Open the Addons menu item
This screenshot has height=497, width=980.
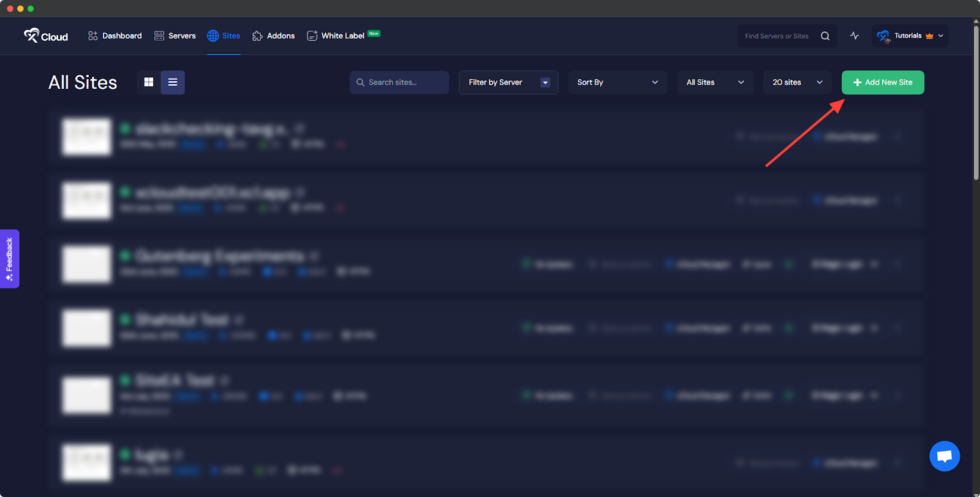[274, 36]
